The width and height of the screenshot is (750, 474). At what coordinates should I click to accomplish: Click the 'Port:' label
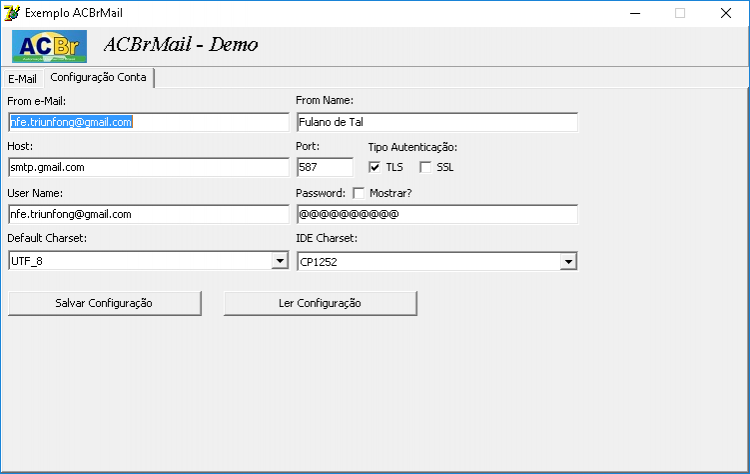pyautogui.click(x=308, y=146)
